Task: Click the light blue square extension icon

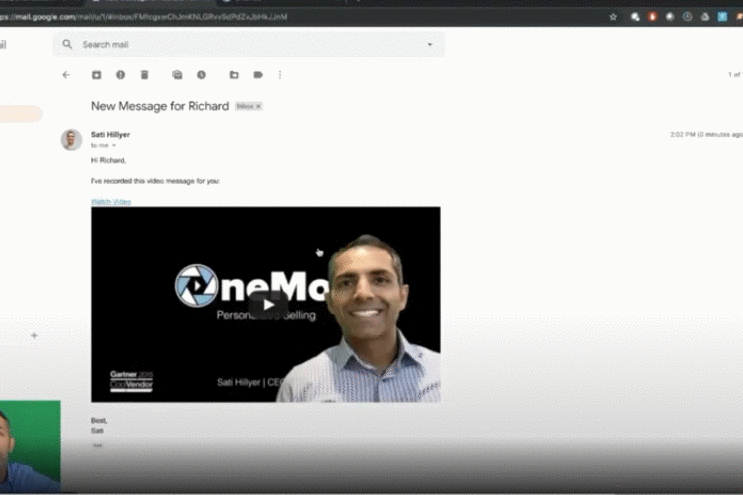Action: (x=722, y=17)
